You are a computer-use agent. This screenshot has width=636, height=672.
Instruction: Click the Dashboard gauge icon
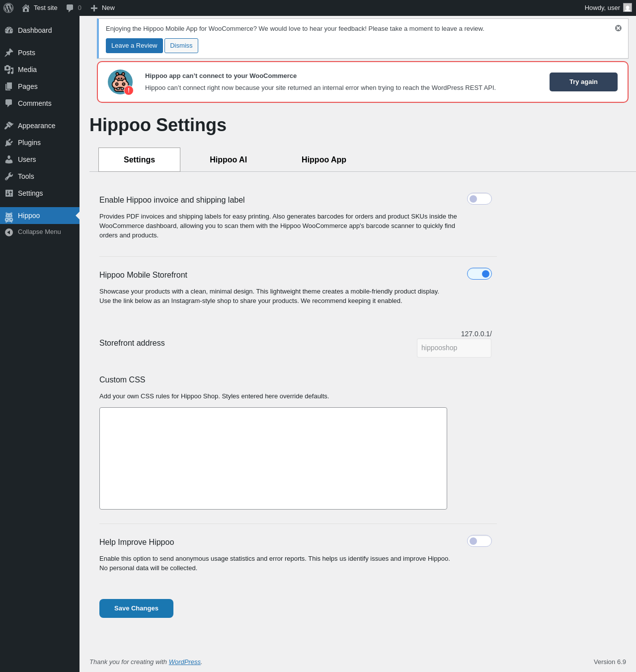[9, 30]
